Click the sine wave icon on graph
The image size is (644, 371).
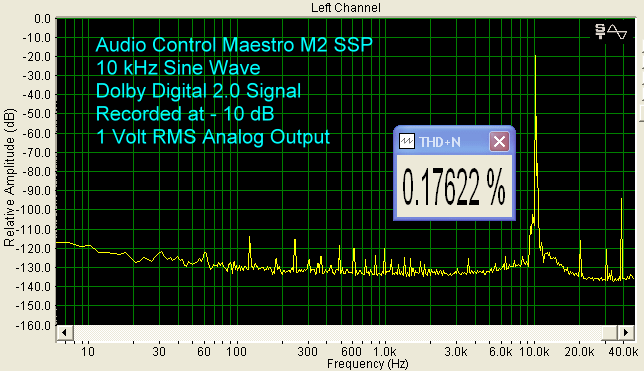click(x=617, y=32)
